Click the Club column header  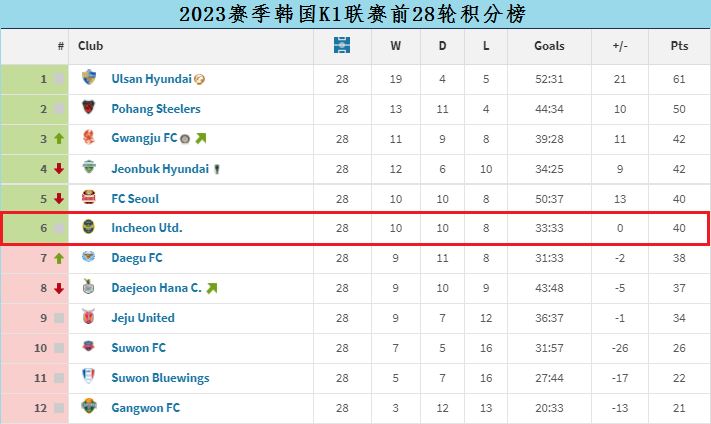click(91, 46)
